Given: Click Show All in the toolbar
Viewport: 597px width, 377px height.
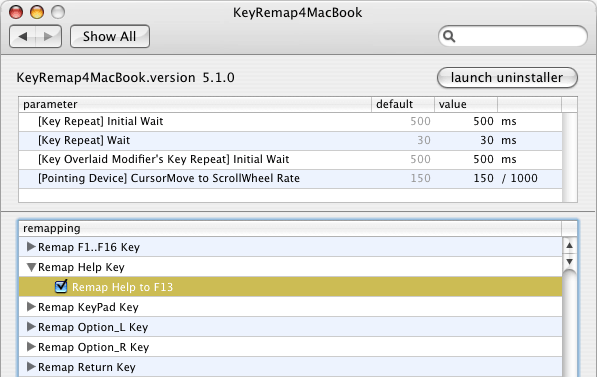Looking at the screenshot, I should pos(110,37).
